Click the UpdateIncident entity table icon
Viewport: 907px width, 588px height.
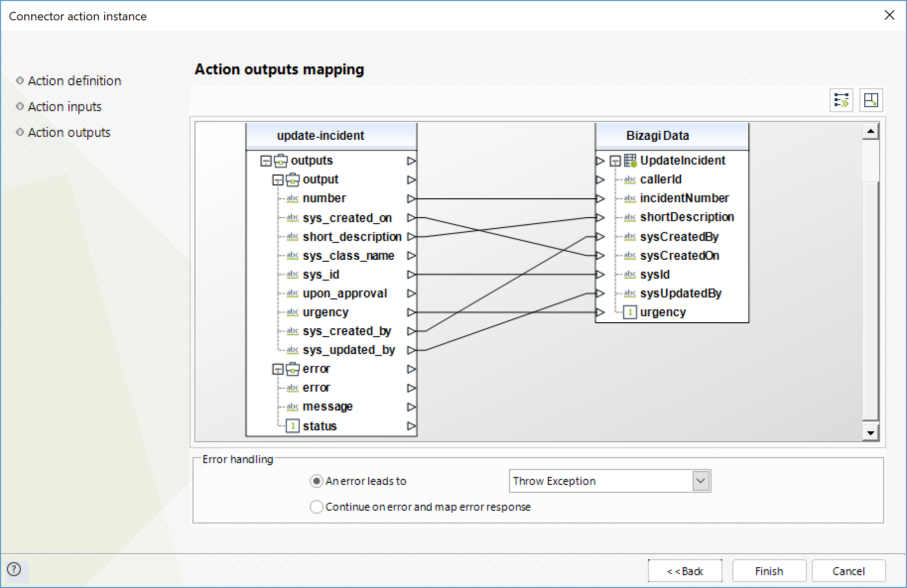630,161
